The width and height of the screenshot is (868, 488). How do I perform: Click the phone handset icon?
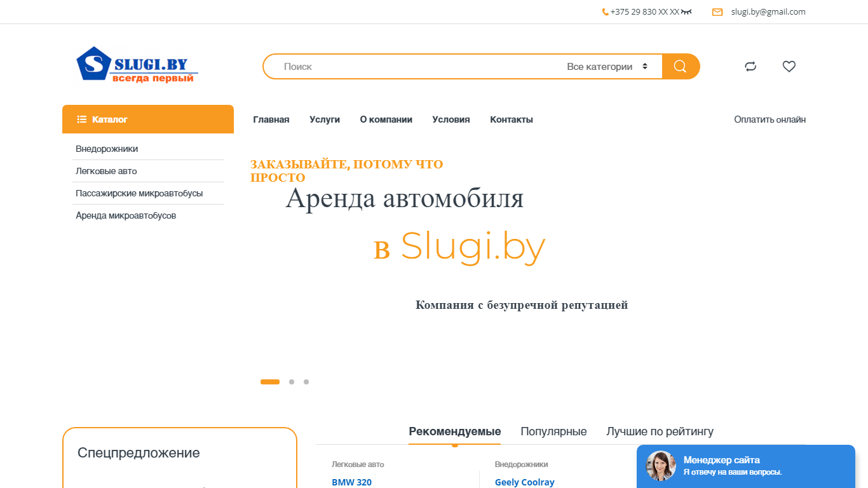coord(606,12)
